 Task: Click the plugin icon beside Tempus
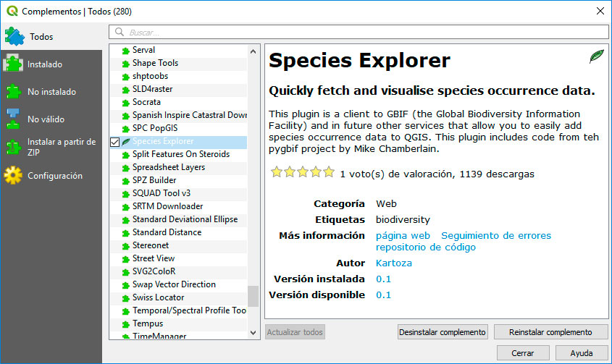tap(126, 324)
